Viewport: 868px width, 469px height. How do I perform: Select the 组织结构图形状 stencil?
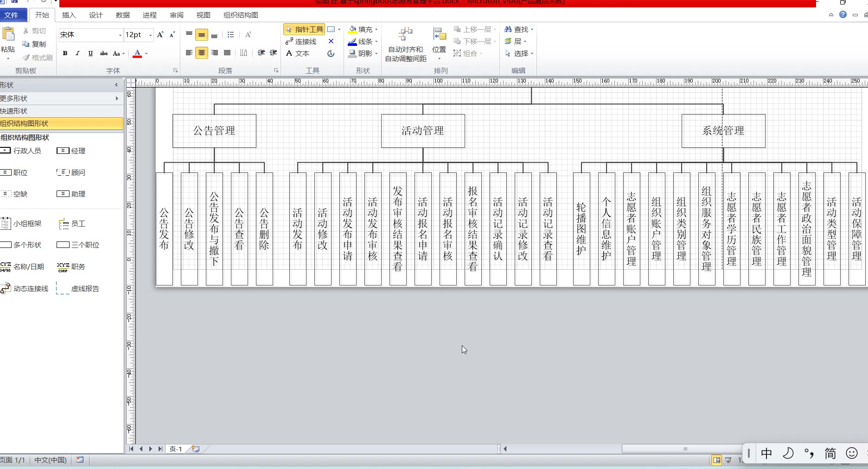61,123
